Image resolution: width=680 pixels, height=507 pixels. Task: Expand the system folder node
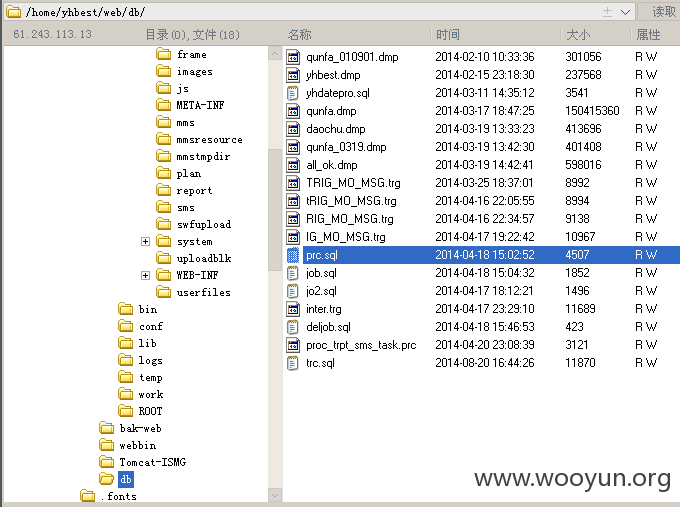[145, 242]
